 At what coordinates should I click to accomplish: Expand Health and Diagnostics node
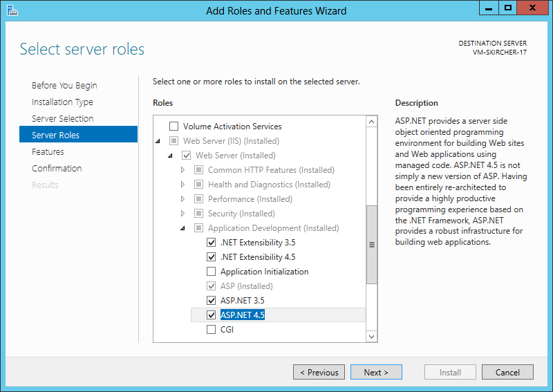(182, 185)
